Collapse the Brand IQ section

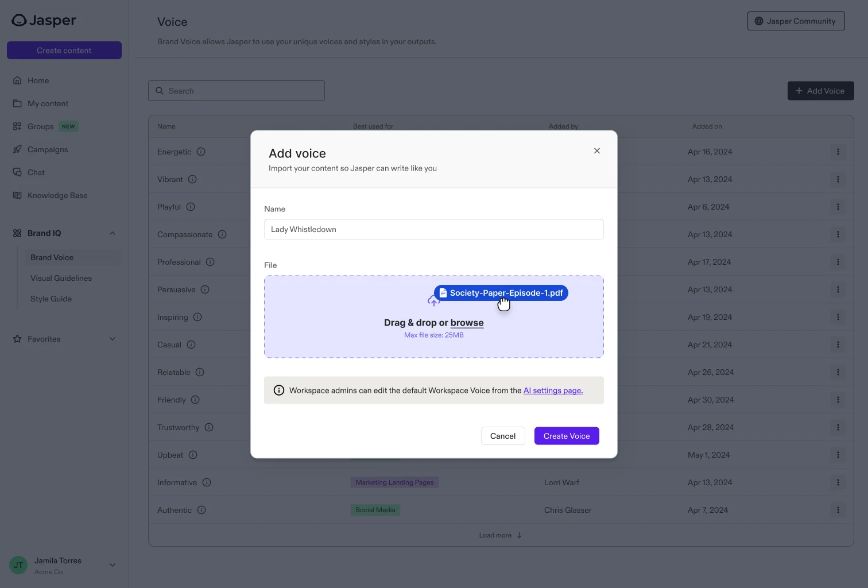coord(113,233)
